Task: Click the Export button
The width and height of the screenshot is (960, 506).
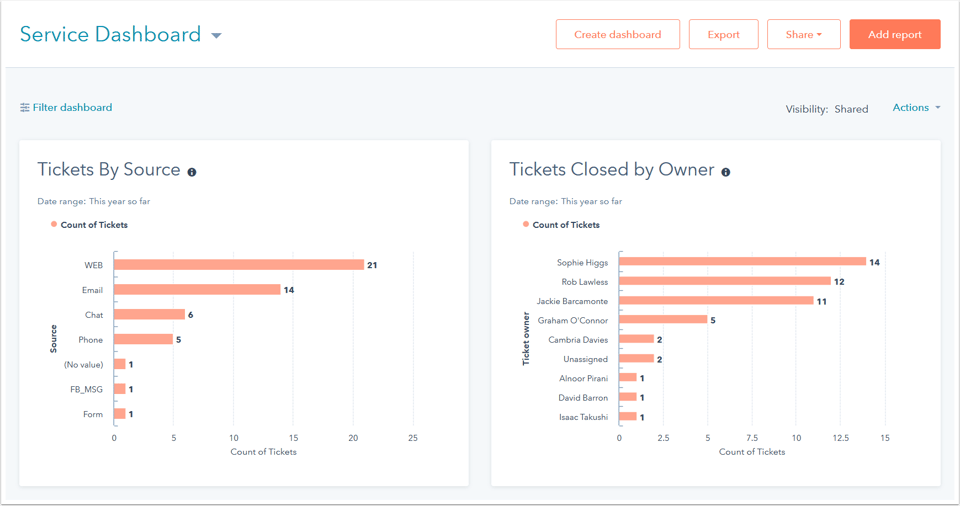Action: 723,34
